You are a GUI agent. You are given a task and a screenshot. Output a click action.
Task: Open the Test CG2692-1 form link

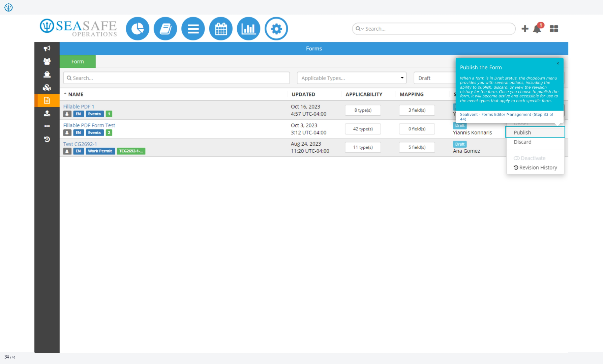80,144
